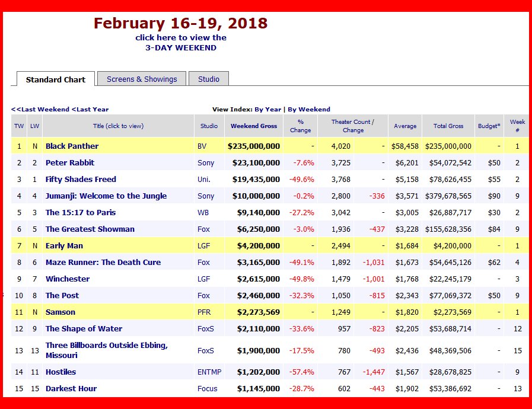Viewport: 532px width, 409px height.
Task: Click LGF studio in Winchester row
Action: (x=203, y=279)
